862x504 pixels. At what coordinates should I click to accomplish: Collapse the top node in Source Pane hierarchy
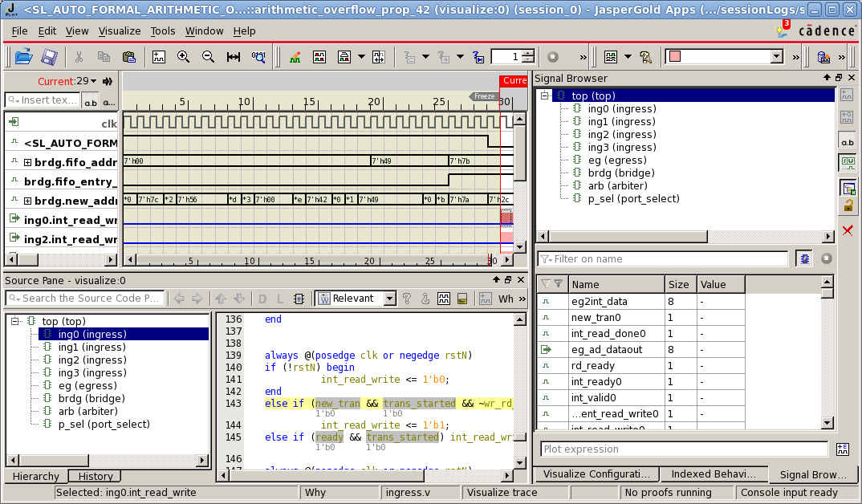coord(15,321)
